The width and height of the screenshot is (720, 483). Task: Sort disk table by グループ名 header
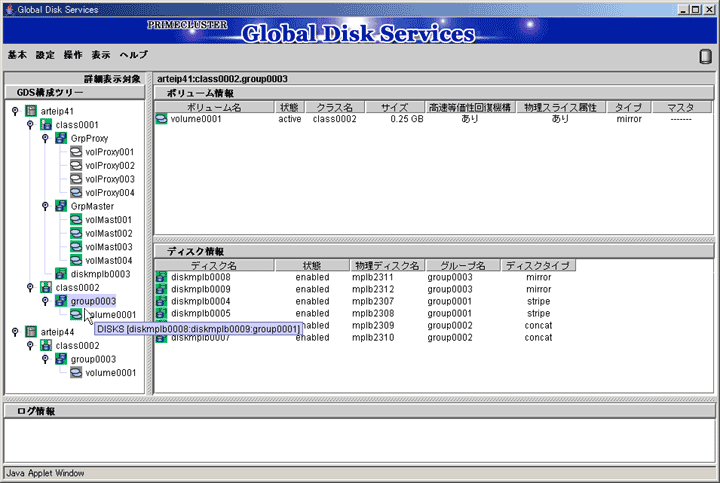pyautogui.click(x=463, y=265)
